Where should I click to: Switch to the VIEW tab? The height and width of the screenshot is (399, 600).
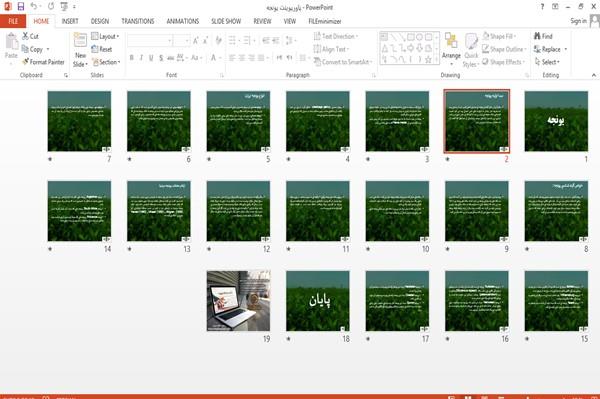click(x=290, y=21)
